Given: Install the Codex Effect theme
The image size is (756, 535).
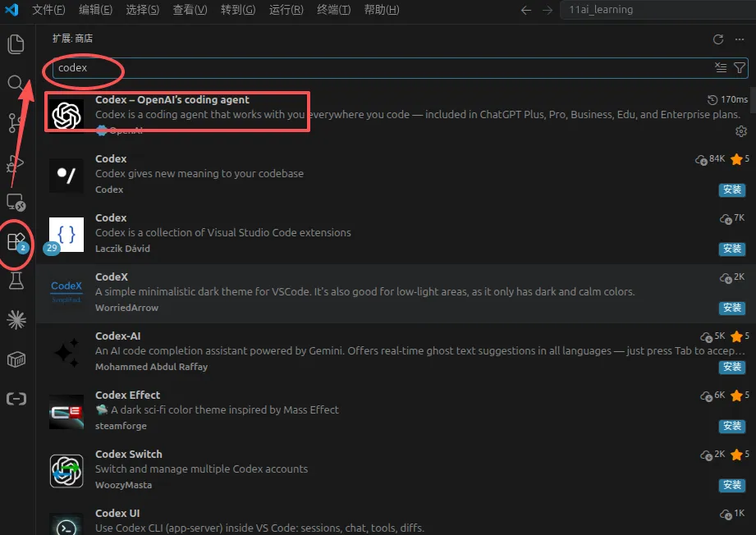Looking at the screenshot, I should click(732, 426).
